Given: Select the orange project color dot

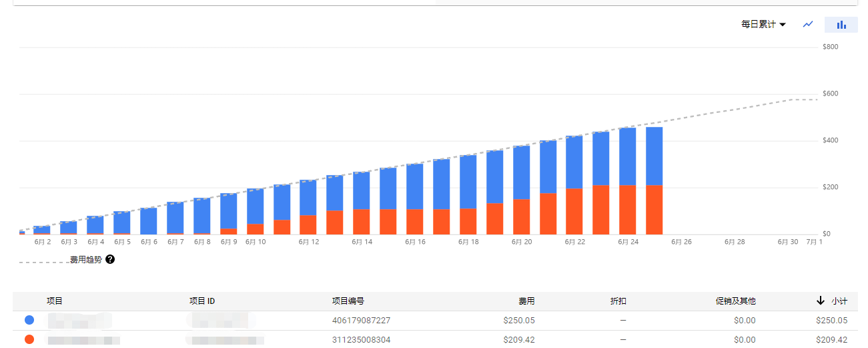Looking at the screenshot, I should pos(29,339).
